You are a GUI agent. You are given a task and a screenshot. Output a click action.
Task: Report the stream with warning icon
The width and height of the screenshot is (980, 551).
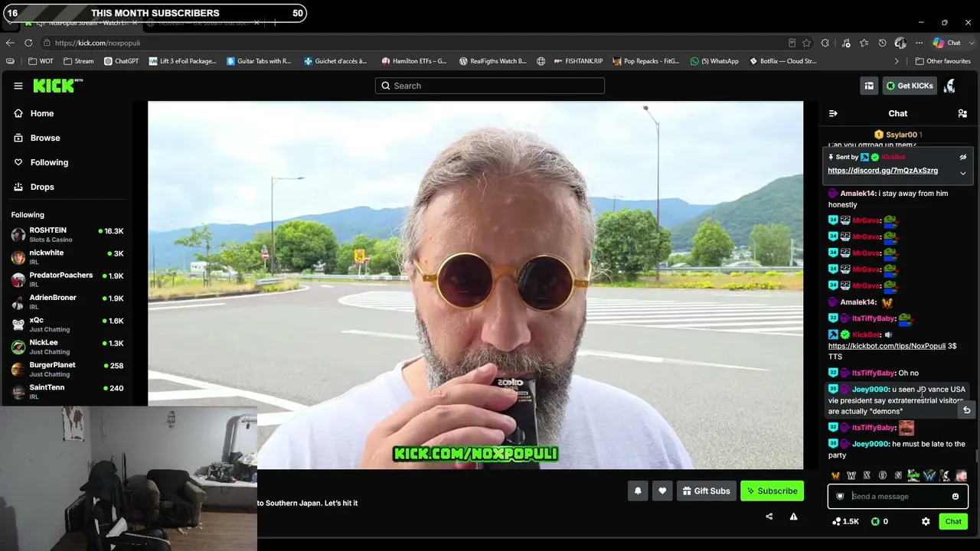[x=793, y=517]
